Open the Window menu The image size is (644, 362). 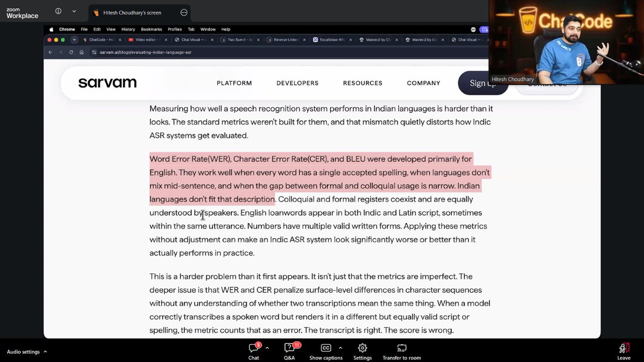208,30
